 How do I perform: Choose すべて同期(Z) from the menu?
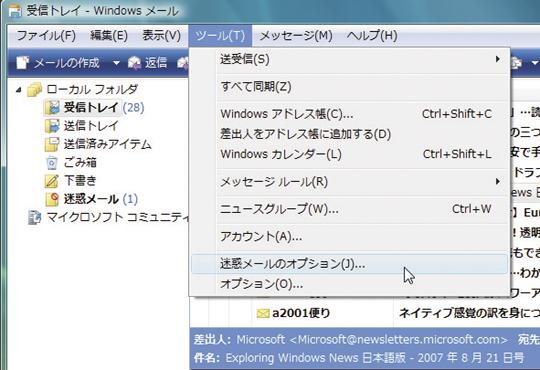350,86
